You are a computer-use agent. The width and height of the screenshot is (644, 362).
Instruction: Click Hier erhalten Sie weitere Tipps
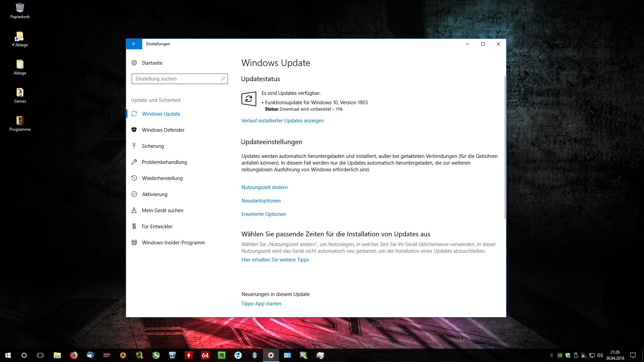275,260
